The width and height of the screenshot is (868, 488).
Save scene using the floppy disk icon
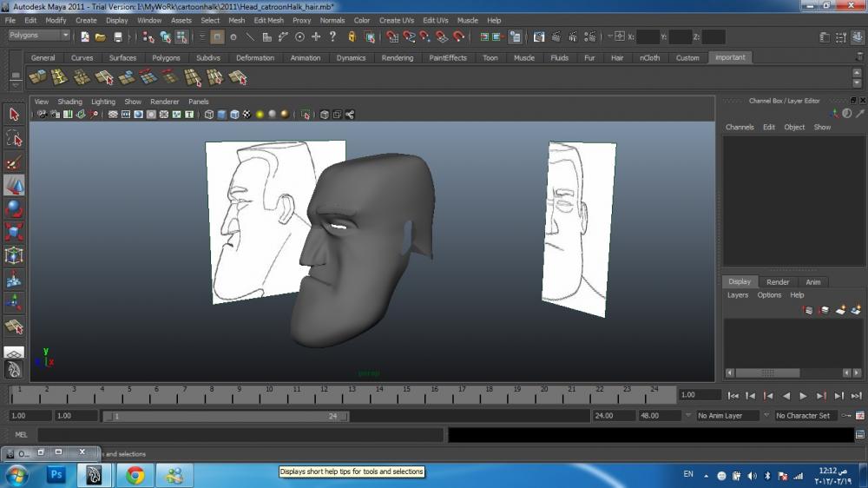118,36
